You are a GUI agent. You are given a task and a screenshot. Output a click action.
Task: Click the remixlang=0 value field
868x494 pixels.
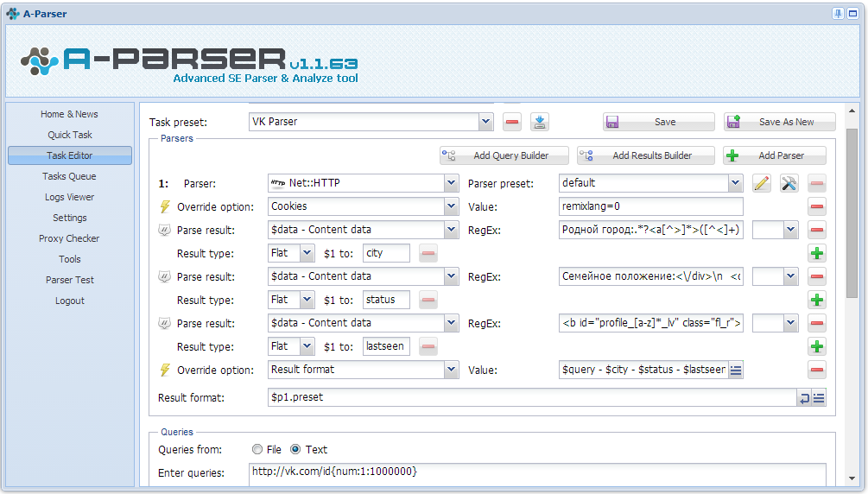tap(651, 206)
